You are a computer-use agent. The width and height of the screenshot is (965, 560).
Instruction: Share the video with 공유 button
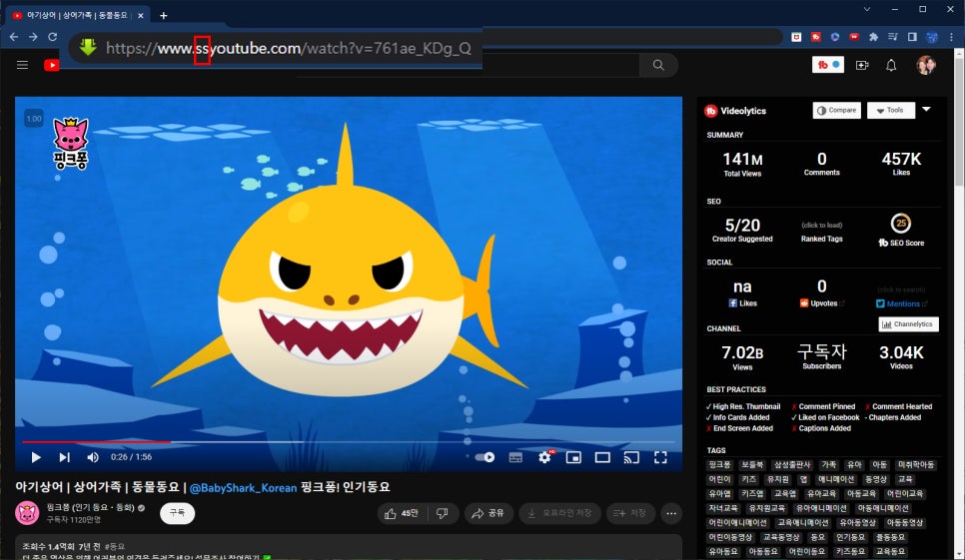[488, 513]
